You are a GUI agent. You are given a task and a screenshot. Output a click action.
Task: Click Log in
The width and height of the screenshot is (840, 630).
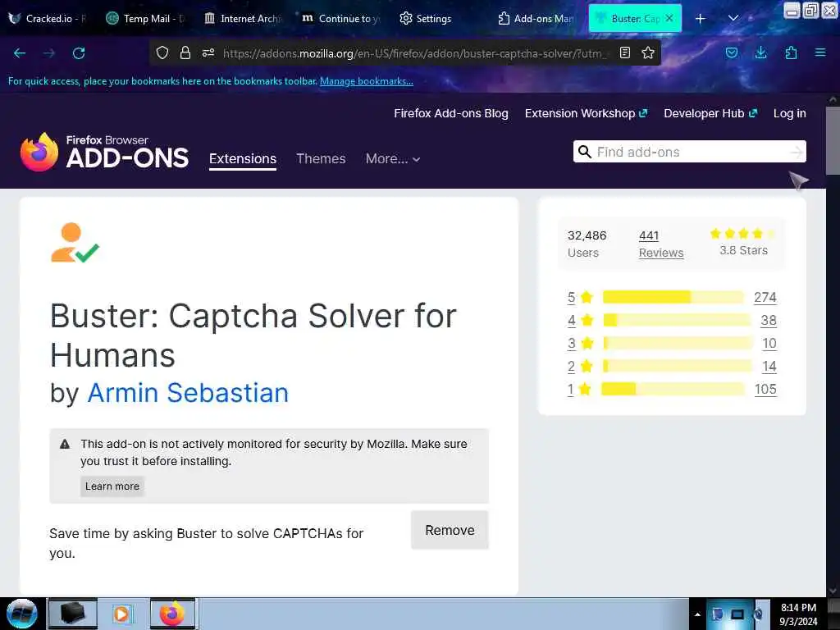[790, 113]
